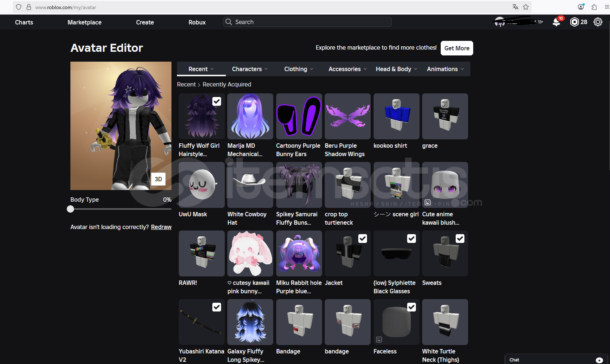
Task: Expand the Head & Body dropdown tab
Action: point(397,69)
